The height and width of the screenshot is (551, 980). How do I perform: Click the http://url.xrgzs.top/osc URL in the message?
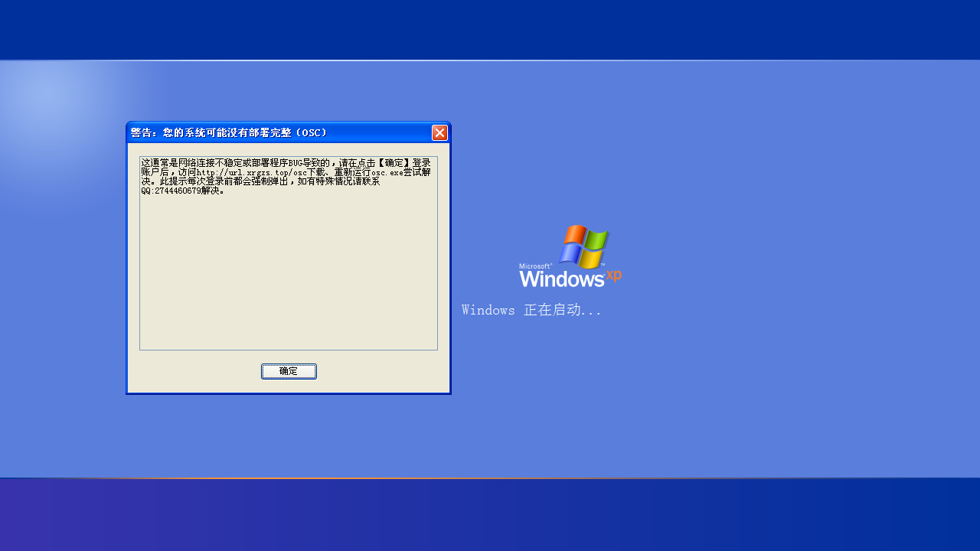251,172
